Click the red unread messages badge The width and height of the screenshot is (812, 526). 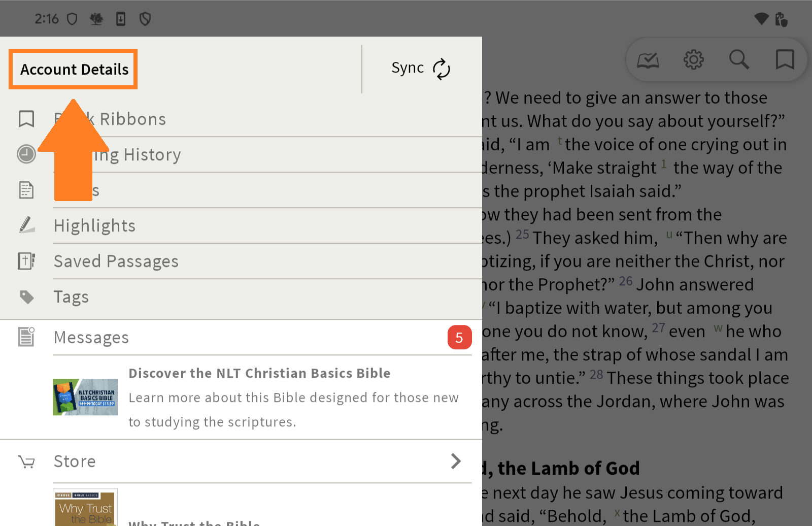point(459,338)
